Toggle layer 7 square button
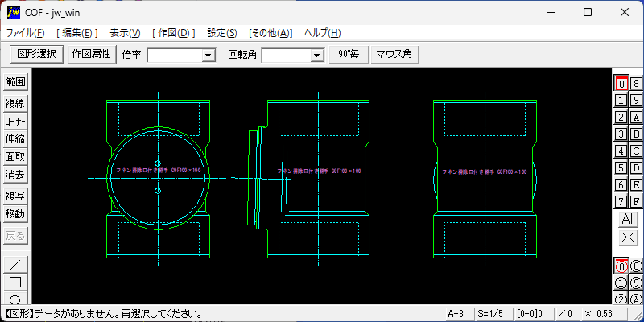Screen dimensions: 644x322 pos(621,202)
